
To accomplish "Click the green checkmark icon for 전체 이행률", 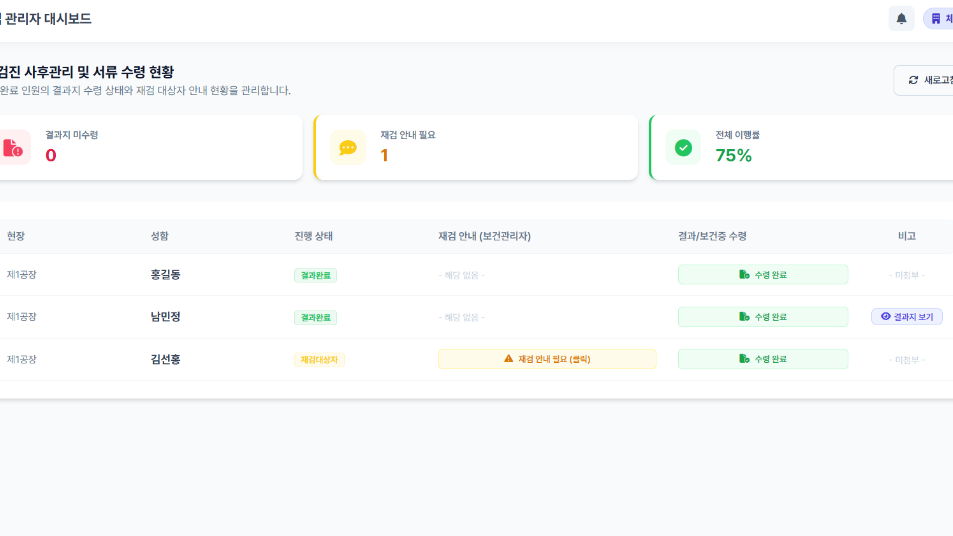I will click(x=683, y=148).
